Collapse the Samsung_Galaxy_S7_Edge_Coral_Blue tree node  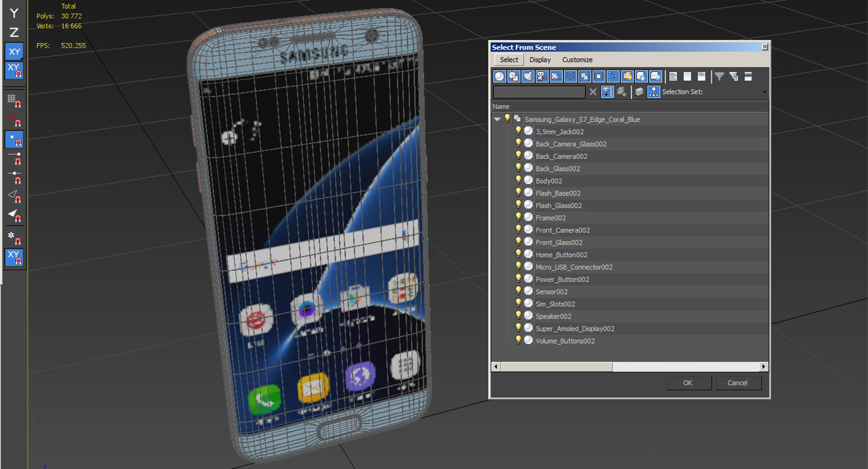pyautogui.click(x=497, y=119)
